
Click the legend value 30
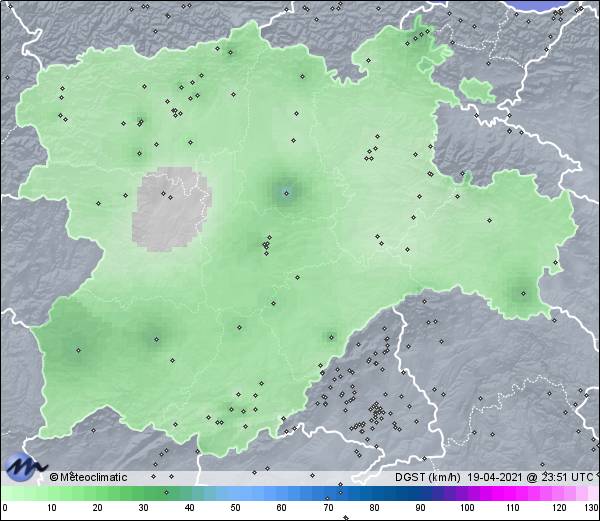[x=143, y=508]
